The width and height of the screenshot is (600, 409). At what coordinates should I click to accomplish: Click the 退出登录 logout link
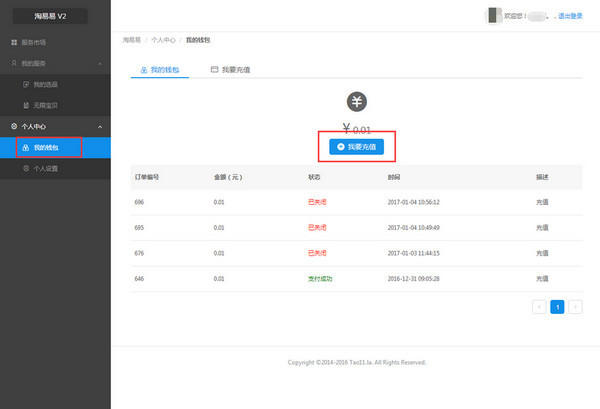[571, 16]
